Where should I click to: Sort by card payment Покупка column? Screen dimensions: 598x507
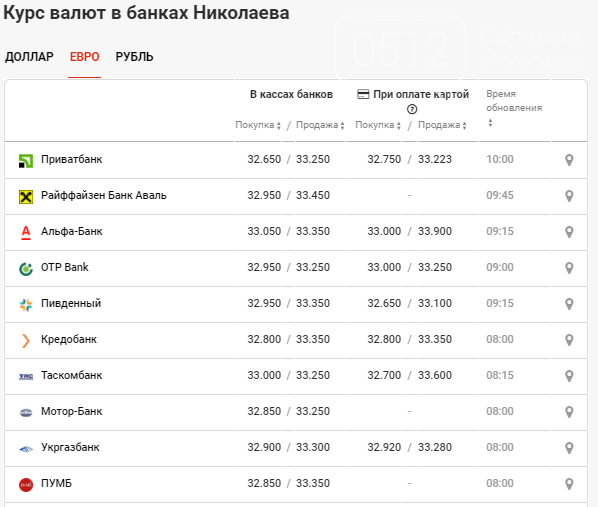click(378, 125)
